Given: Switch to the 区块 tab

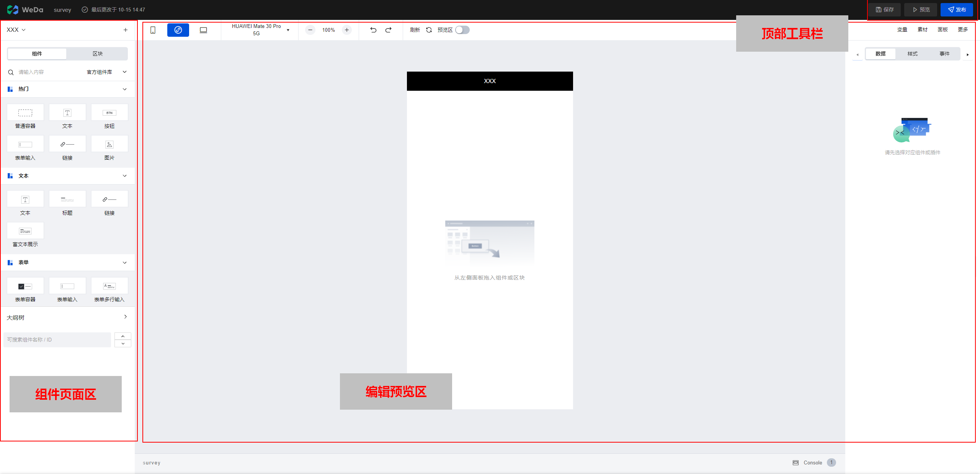Looking at the screenshot, I should 98,54.
